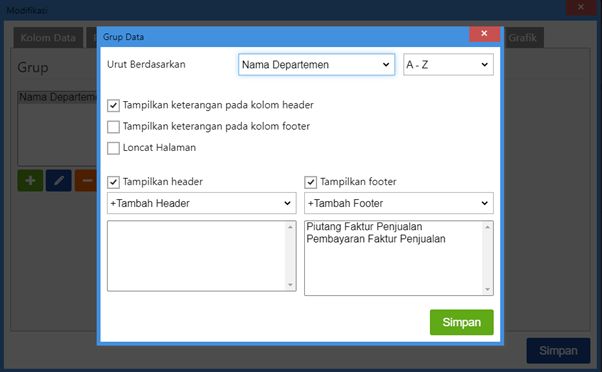Click the header list scrollbar up arrow
602x372 pixels.
click(290, 227)
